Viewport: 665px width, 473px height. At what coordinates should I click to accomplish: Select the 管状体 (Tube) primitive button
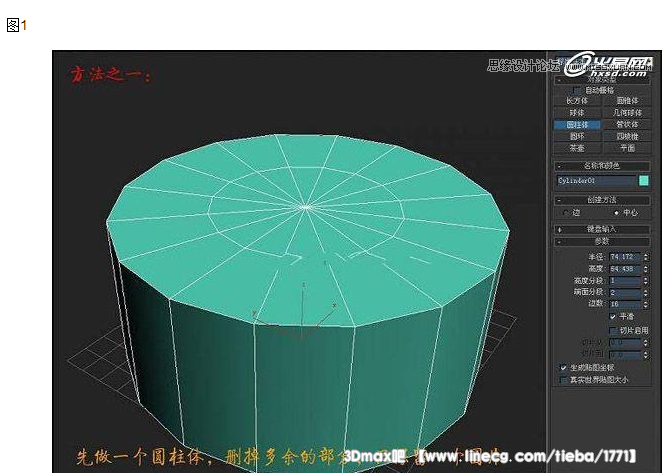[x=627, y=124]
